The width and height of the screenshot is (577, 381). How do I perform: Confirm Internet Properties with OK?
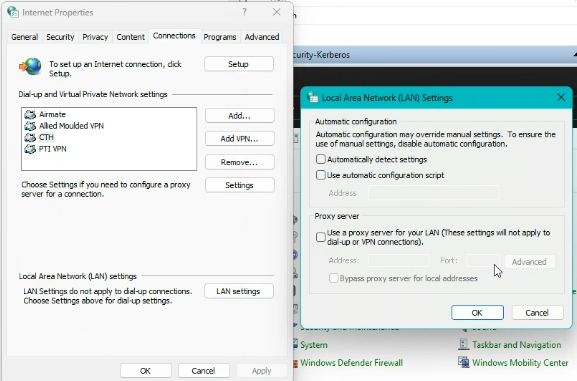145,371
